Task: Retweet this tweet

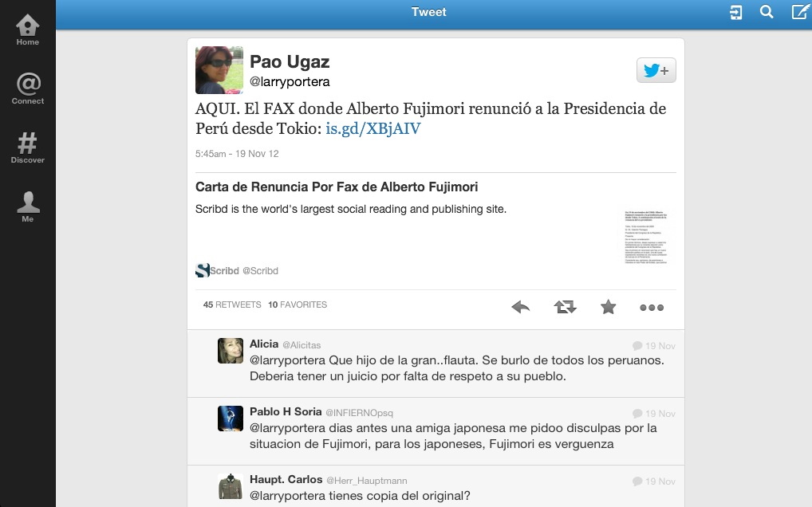Action: pyautogui.click(x=565, y=307)
